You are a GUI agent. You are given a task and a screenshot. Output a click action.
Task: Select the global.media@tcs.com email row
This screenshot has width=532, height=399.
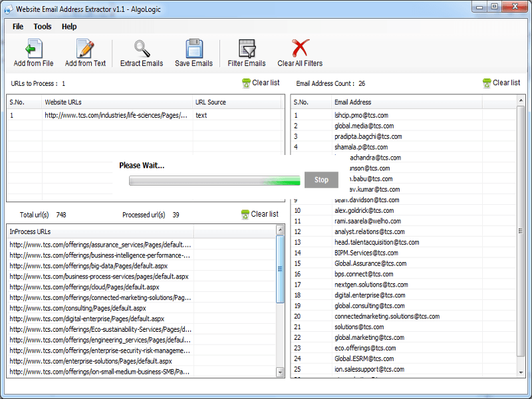(x=364, y=126)
